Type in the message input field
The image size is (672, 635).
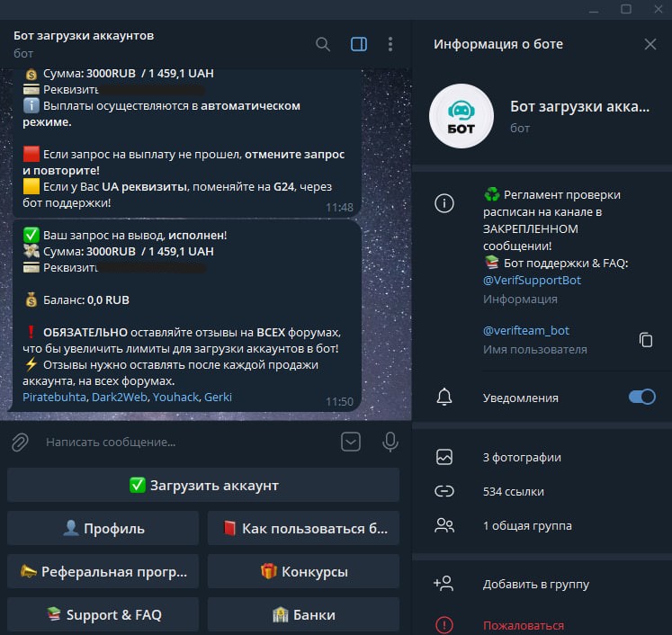pos(180,442)
